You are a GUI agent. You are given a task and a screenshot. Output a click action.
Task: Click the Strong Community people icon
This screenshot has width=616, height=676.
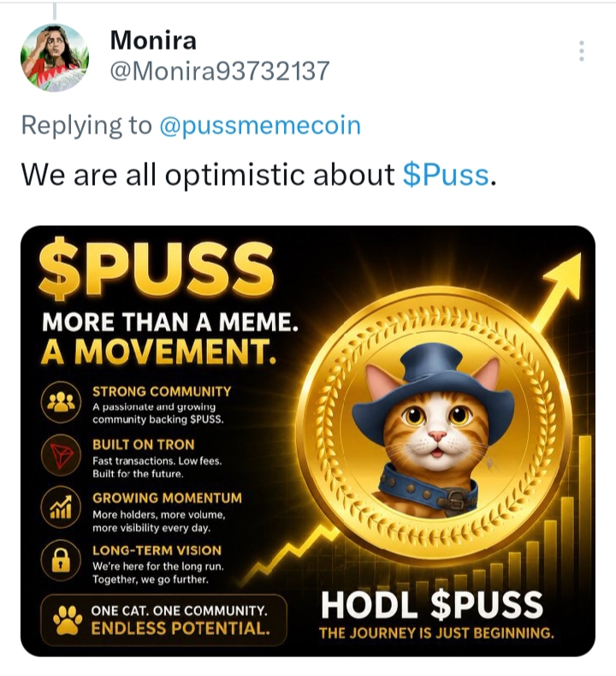pos(61,402)
